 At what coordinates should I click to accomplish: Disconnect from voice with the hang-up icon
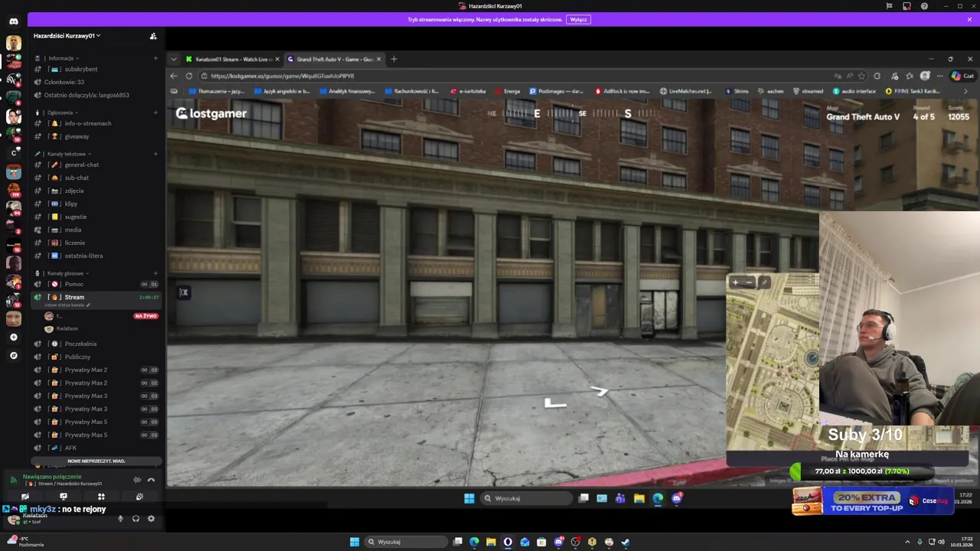[151, 480]
